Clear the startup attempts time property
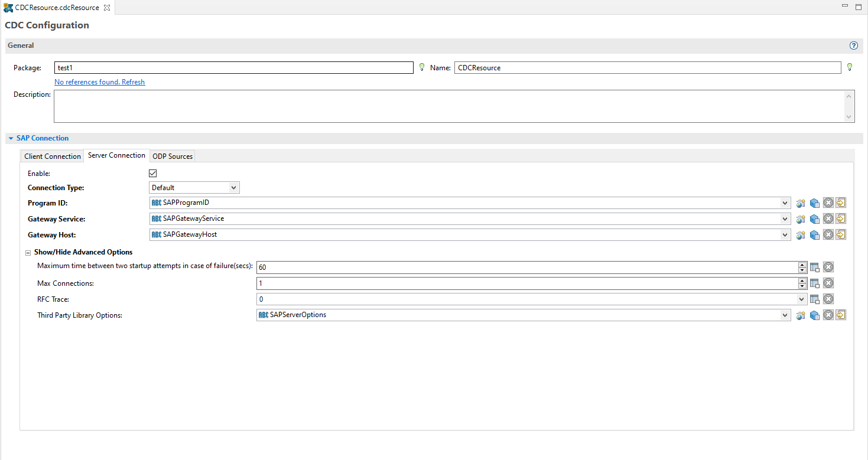868x460 pixels. 828,267
